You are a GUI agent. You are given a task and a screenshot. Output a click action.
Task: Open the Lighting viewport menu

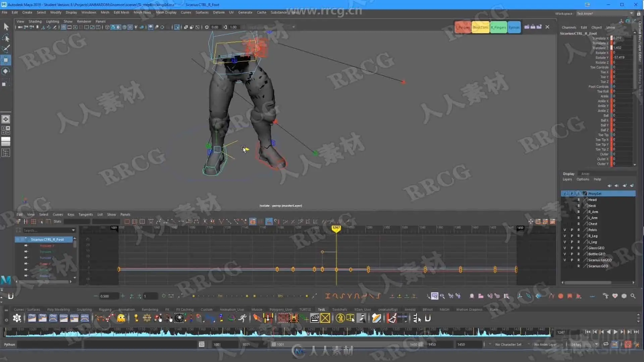click(52, 21)
